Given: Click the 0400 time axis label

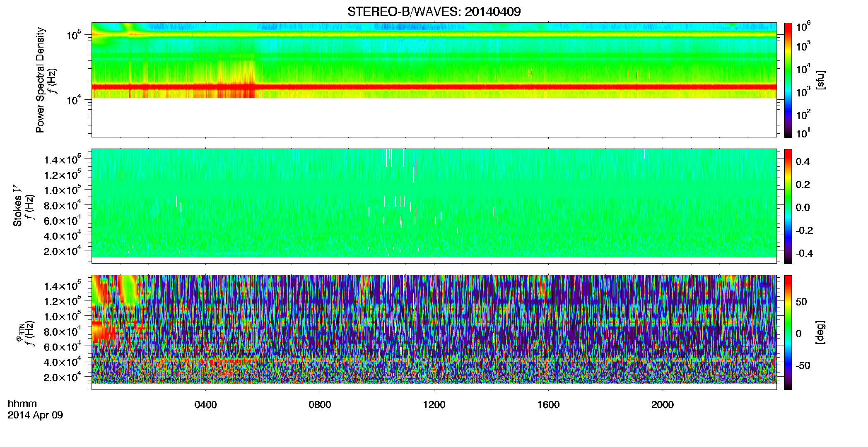Looking at the screenshot, I should pyautogui.click(x=205, y=405).
